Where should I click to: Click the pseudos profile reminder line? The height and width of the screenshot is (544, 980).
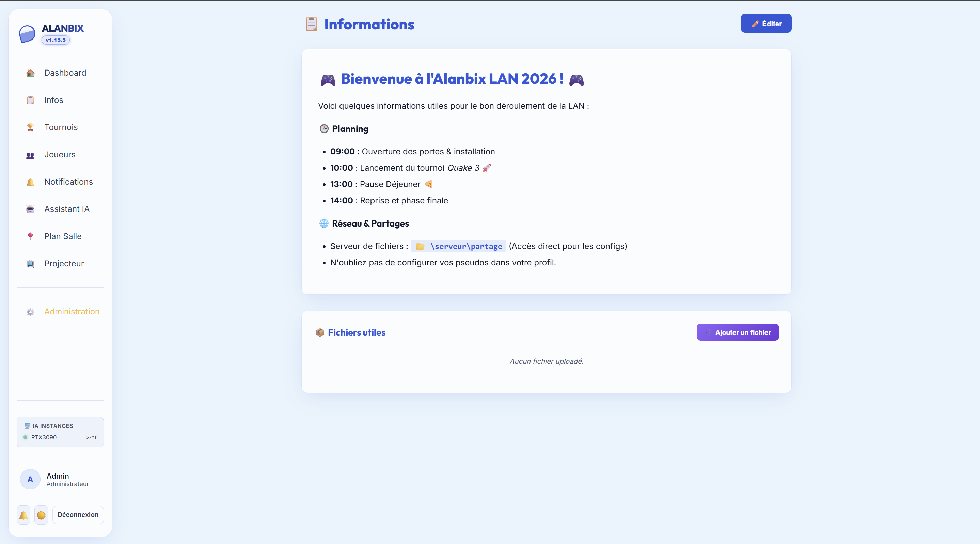tap(443, 263)
